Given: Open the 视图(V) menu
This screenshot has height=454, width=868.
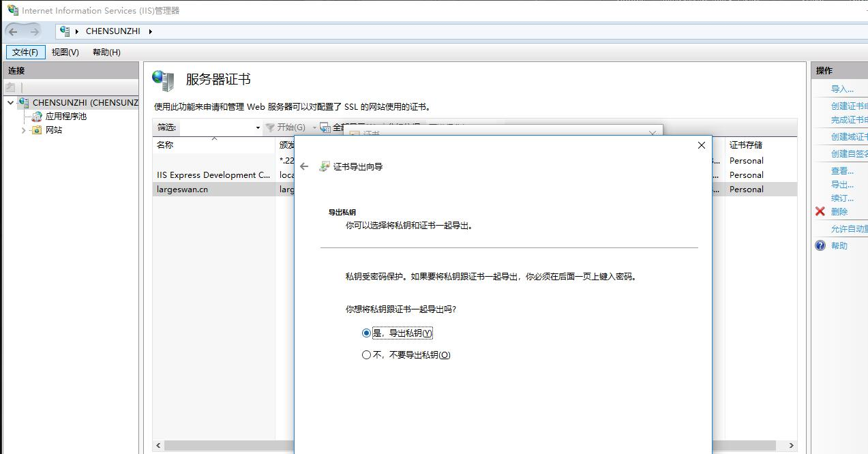Looking at the screenshot, I should 65,52.
